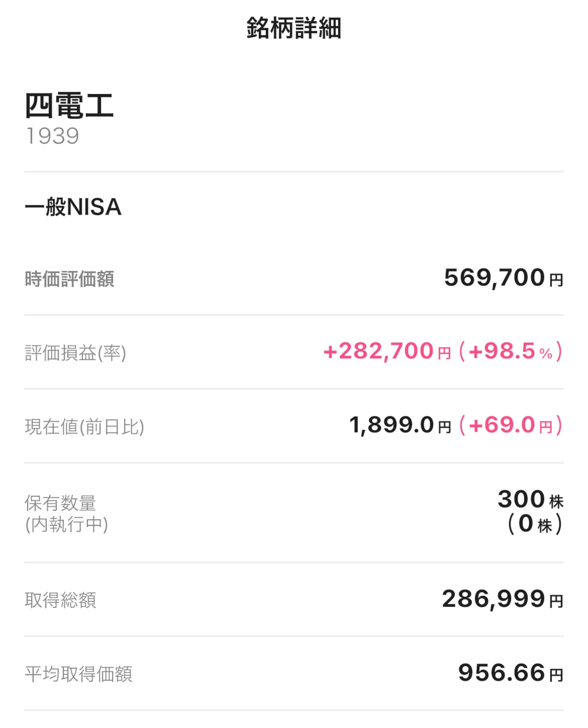Tap the (0株) executing quantity
The width and height of the screenshot is (588, 728).
[x=535, y=524]
